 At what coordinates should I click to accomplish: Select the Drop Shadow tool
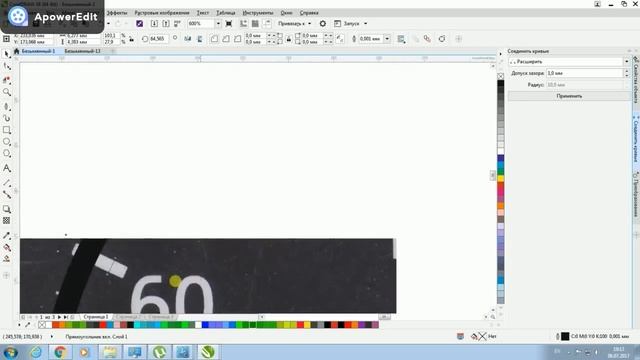pos(7,209)
